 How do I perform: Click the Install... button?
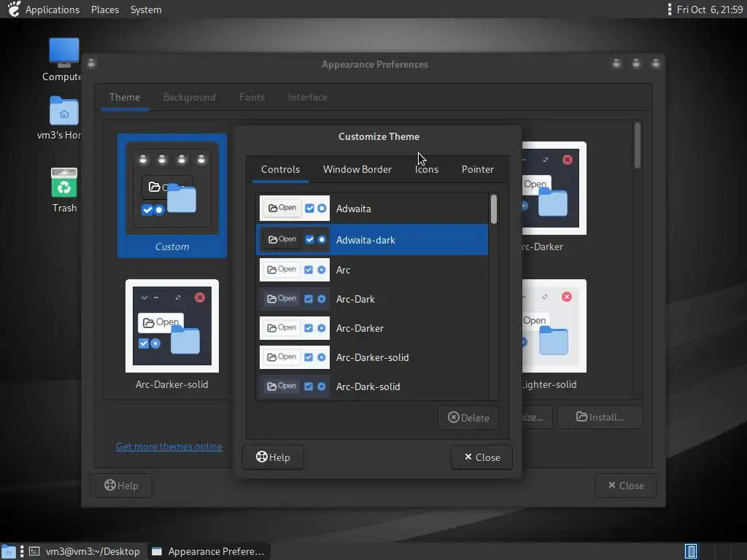[600, 417]
